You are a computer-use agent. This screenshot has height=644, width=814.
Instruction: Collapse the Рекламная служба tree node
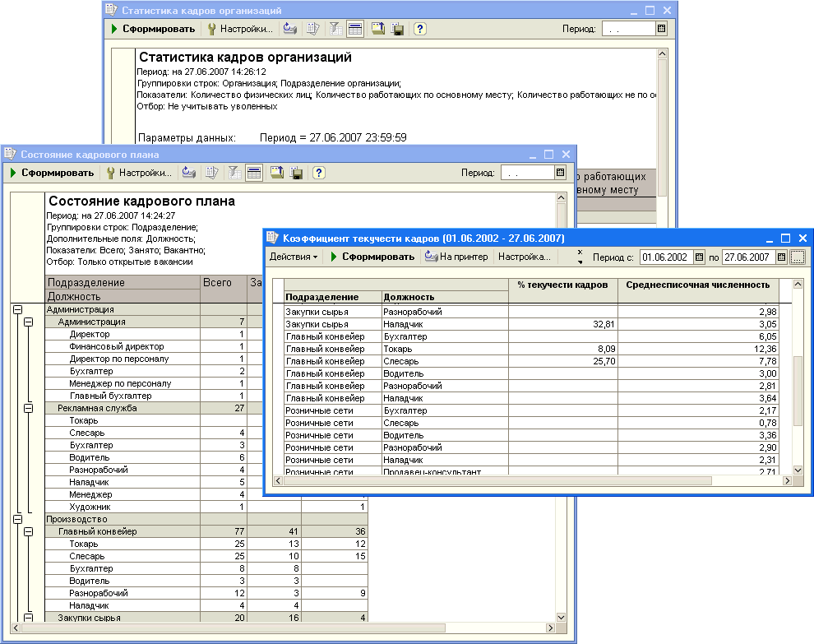28,408
